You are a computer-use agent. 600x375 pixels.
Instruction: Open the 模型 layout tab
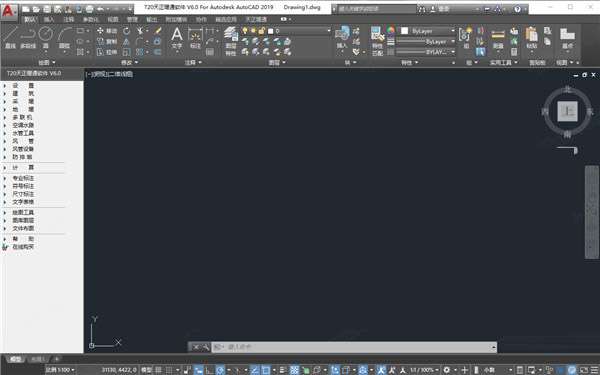[x=16, y=359]
